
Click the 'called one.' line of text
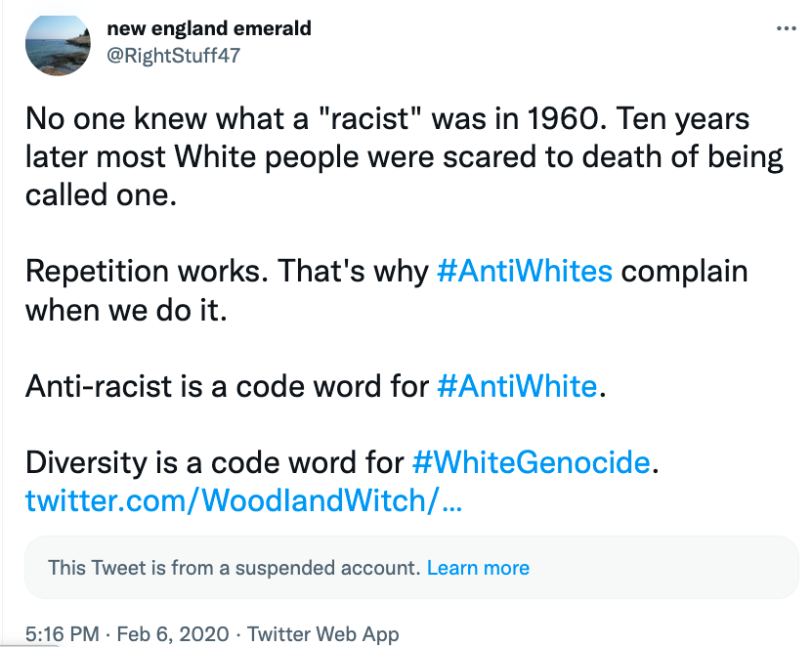[101, 195]
